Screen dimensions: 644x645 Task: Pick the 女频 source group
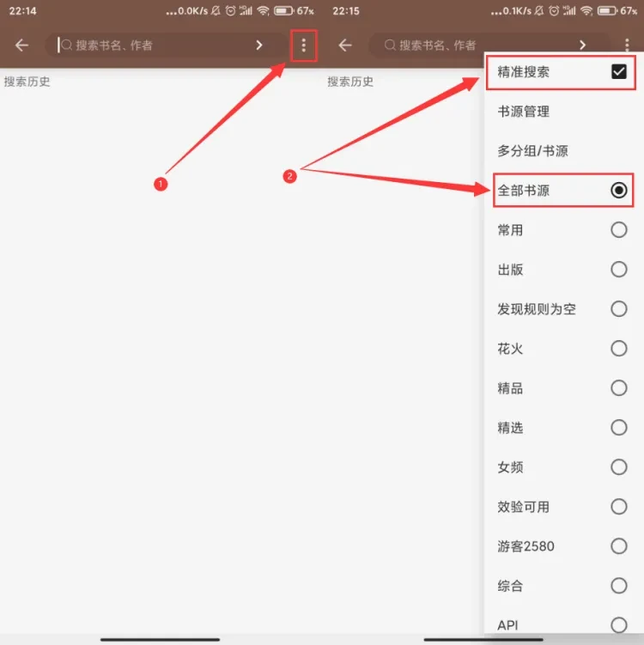(618, 467)
